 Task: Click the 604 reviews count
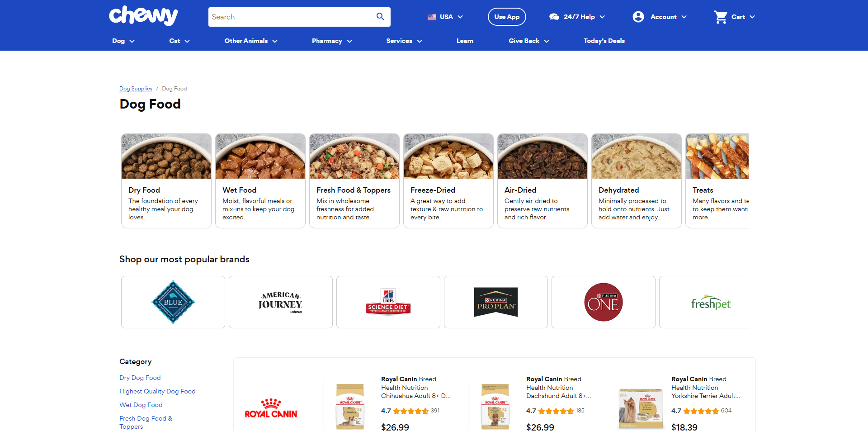click(x=726, y=411)
